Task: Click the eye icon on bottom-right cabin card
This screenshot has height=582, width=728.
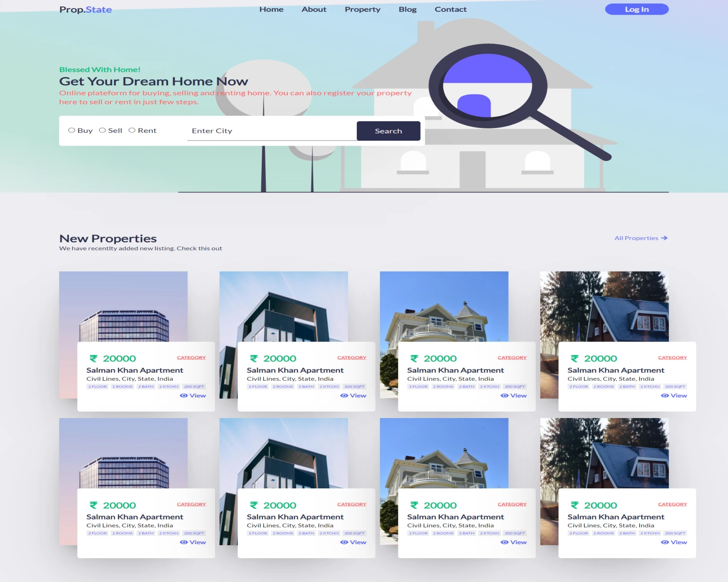Action: 664,542
